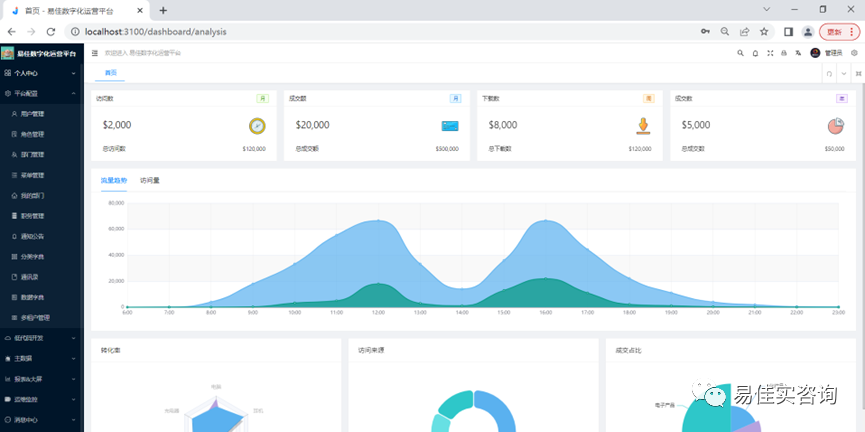Screen dimensions: 865x432
Task: Switch to the 访问量 chart tab
Action: 149,180
